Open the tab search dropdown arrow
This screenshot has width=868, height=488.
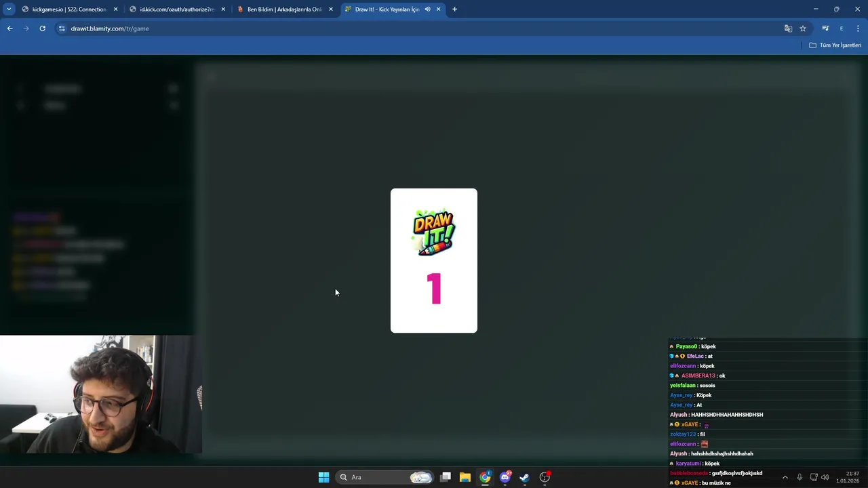9,9
